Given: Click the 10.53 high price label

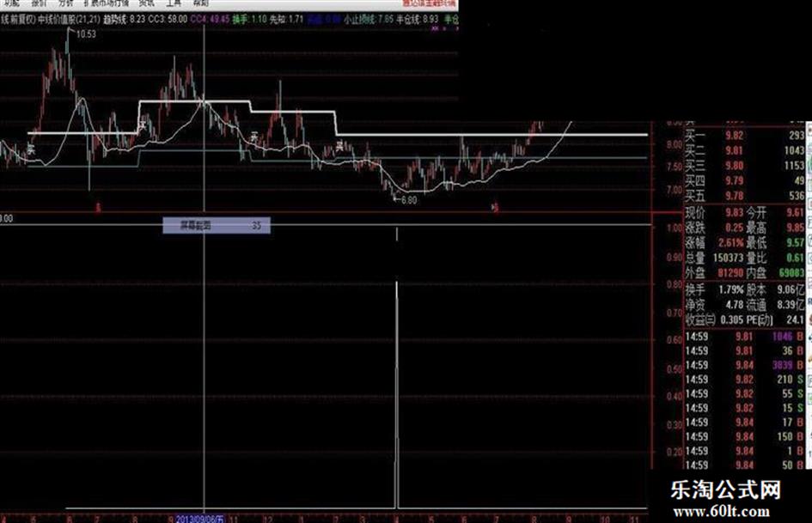Looking at the screenshot, I should pos(86,34).
